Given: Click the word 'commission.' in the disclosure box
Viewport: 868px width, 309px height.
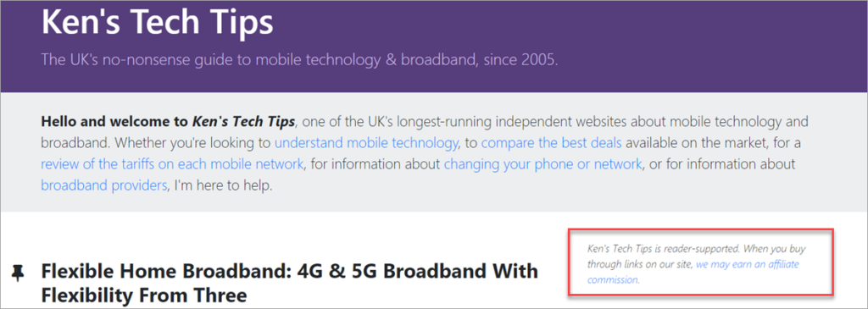Looking at the screenshot, I should click(614, 279).
